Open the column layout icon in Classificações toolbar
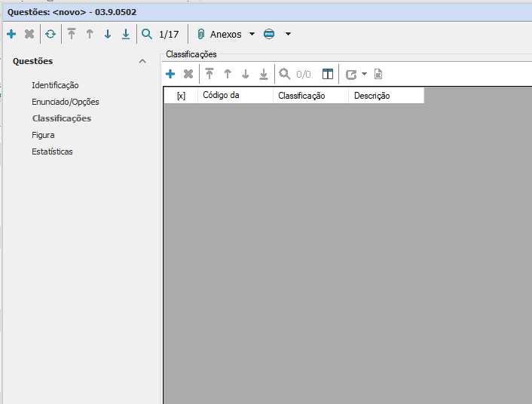This screenshot has width=532, height=404. [328, 74]
